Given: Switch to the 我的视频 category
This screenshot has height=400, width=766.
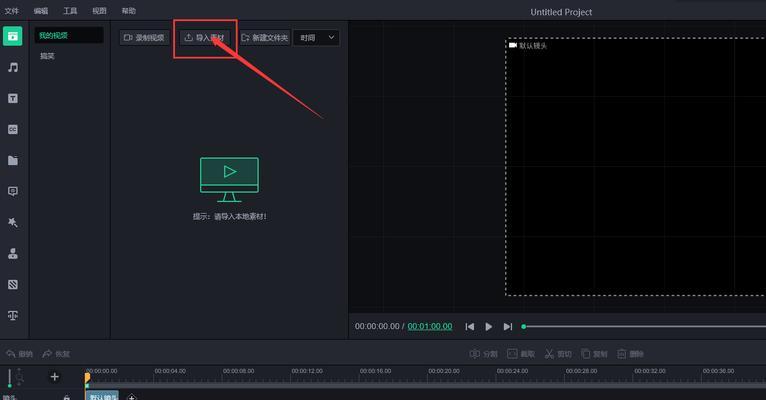Looking at the screenshot, I should pyautogui.click(x=69, y=35).
